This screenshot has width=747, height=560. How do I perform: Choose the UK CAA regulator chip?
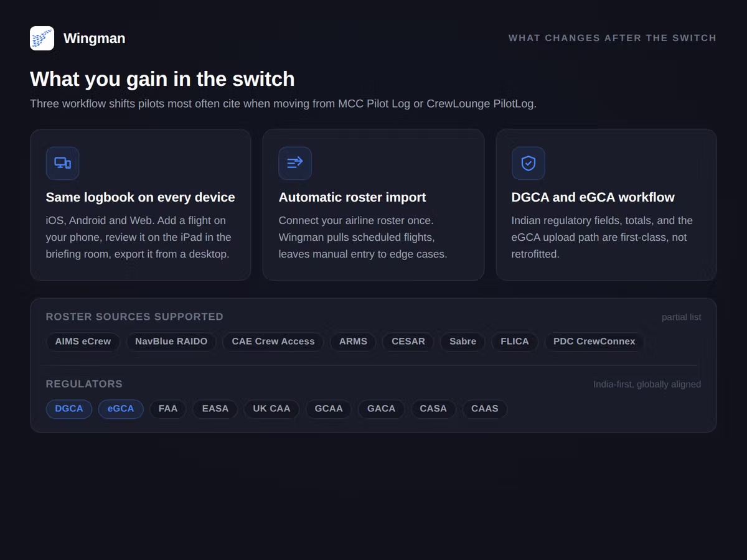[271, 409]
